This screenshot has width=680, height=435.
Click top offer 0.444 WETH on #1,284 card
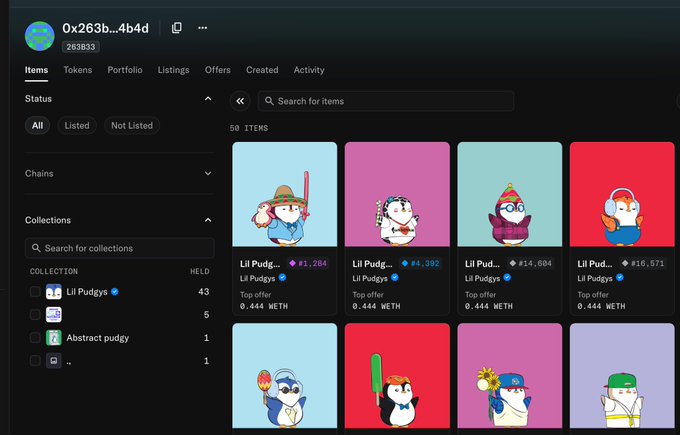coord(264,306)
